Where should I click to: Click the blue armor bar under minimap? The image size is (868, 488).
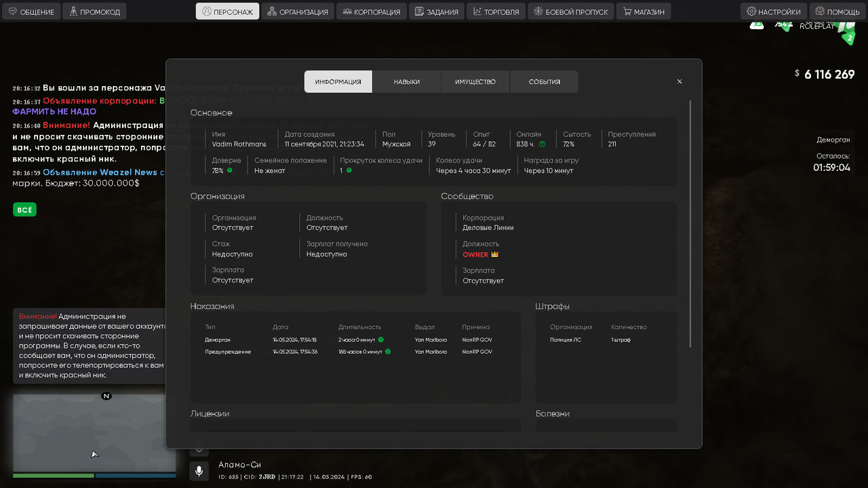pos(136,476)
